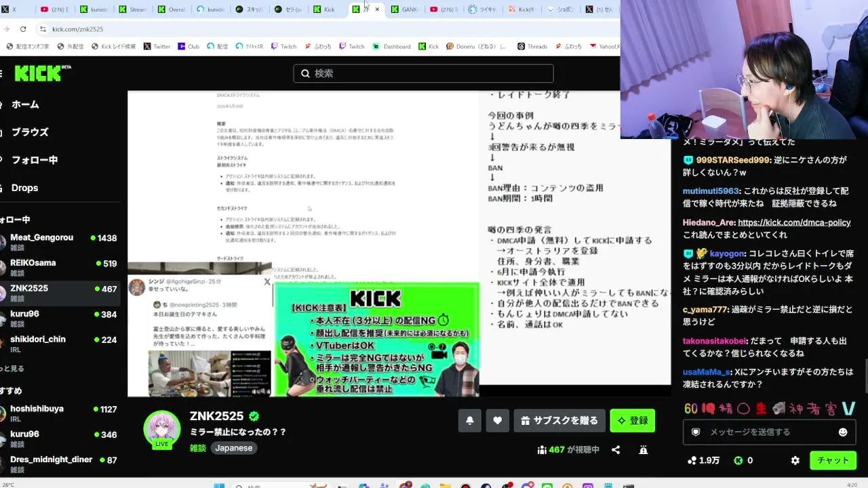Click the takonasitakobei username in chat
868x488 pixels.
click(715, 340)
